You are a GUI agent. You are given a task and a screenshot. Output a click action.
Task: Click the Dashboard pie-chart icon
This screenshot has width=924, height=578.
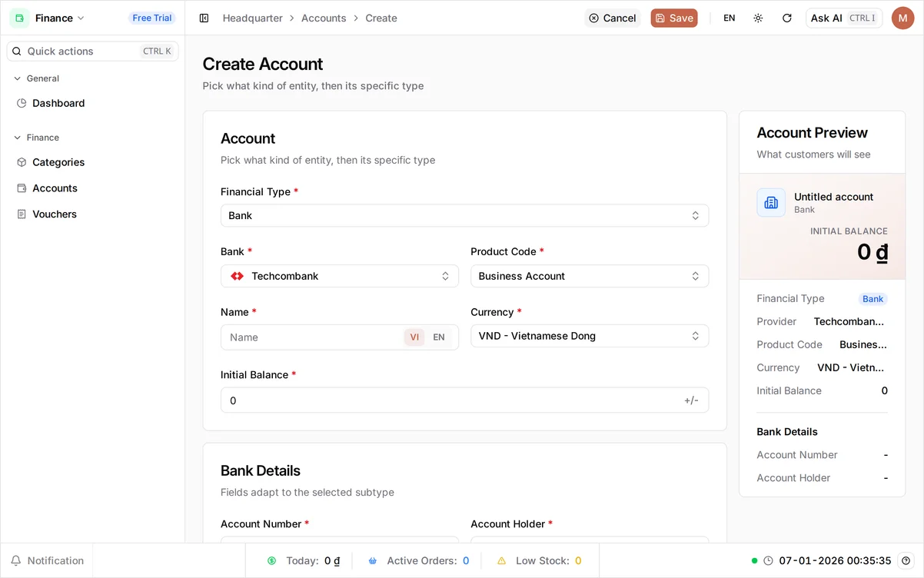click(22, 103)
